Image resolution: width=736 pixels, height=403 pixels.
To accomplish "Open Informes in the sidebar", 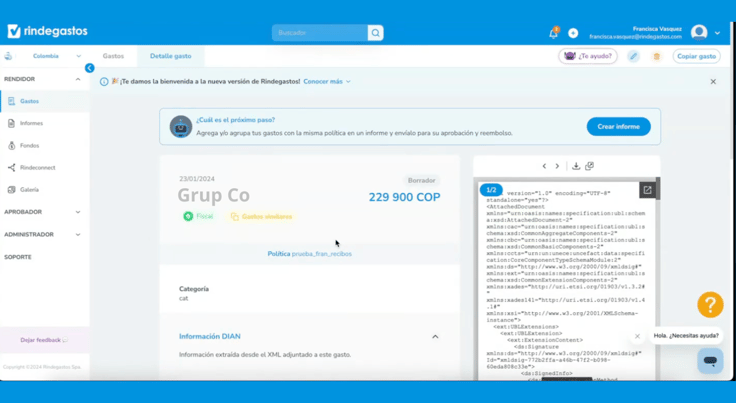I will pyautogui.click(x=31, y=123).
